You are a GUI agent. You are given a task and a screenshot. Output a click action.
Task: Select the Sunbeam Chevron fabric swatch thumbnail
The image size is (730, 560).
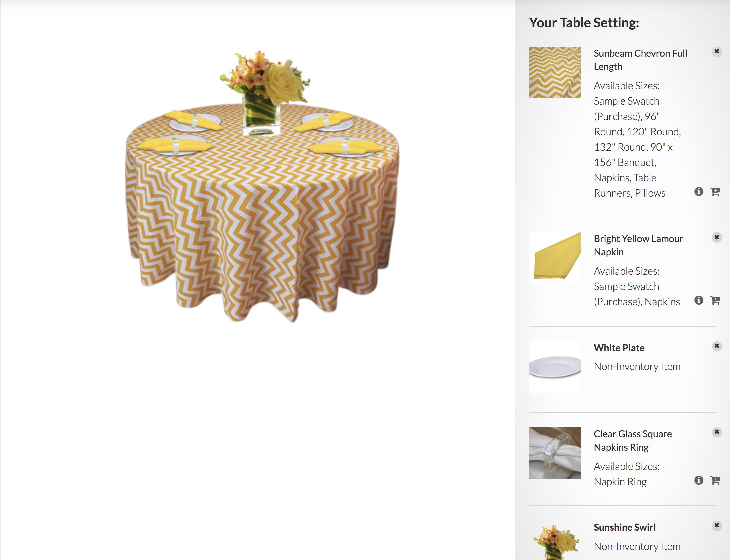pos(555,72)
